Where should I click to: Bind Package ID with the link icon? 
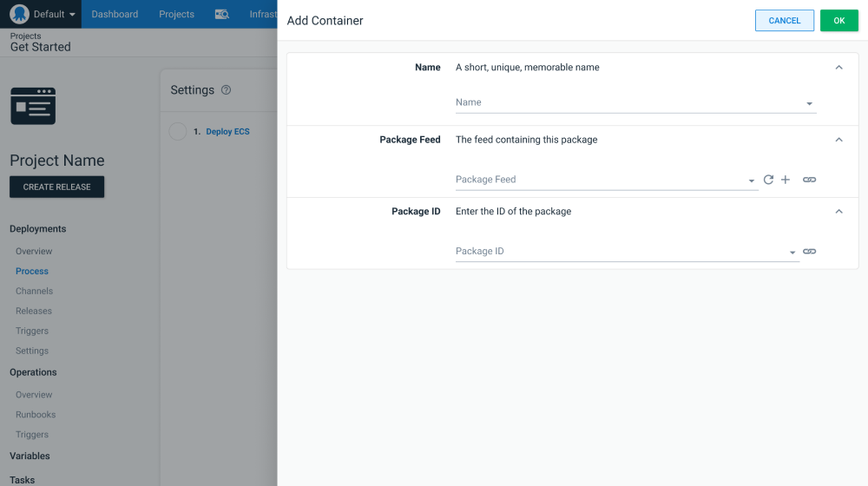click(809, 252)
